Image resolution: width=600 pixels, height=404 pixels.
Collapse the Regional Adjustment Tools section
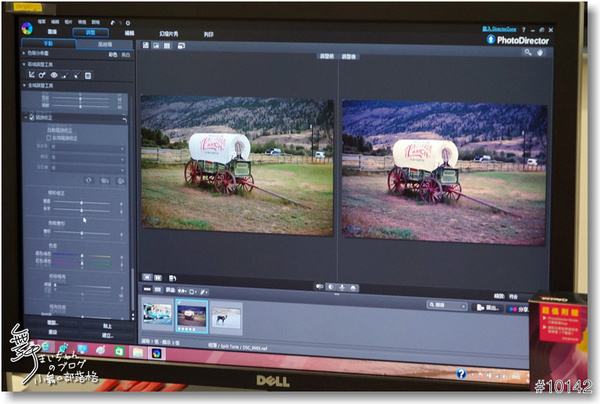tap(24, 64)
